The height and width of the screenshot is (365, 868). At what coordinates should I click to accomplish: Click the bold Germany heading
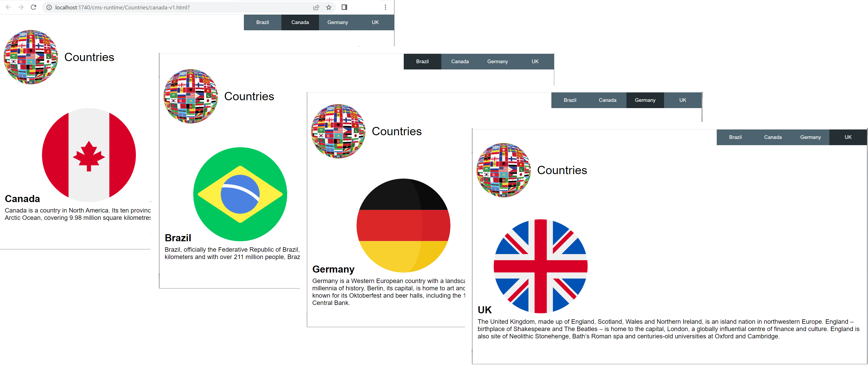click(333, 269)
